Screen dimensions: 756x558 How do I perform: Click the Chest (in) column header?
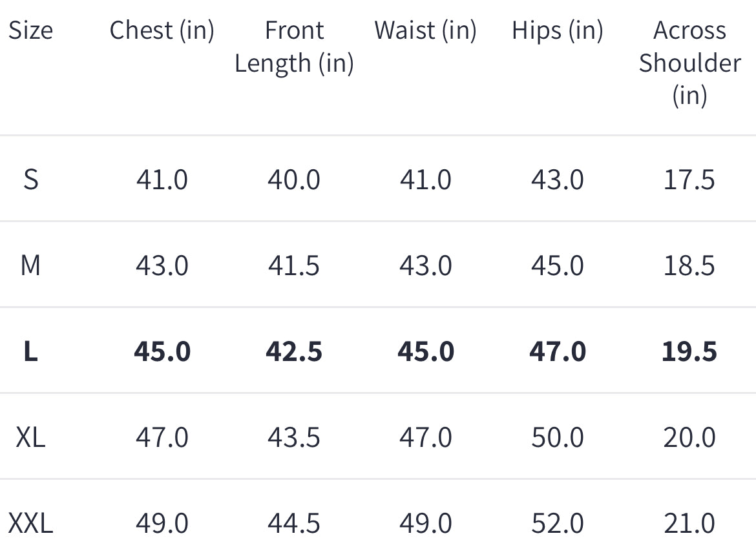162,30
